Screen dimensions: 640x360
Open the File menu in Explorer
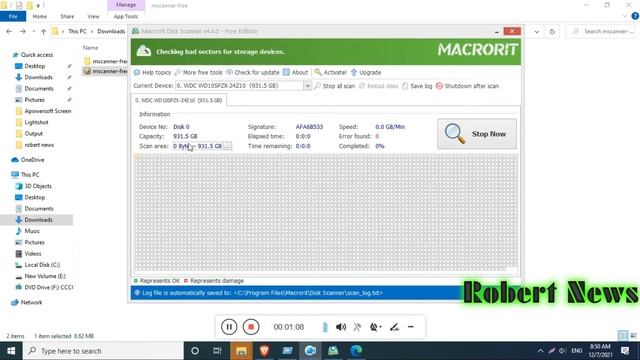[x=13, y=16]
